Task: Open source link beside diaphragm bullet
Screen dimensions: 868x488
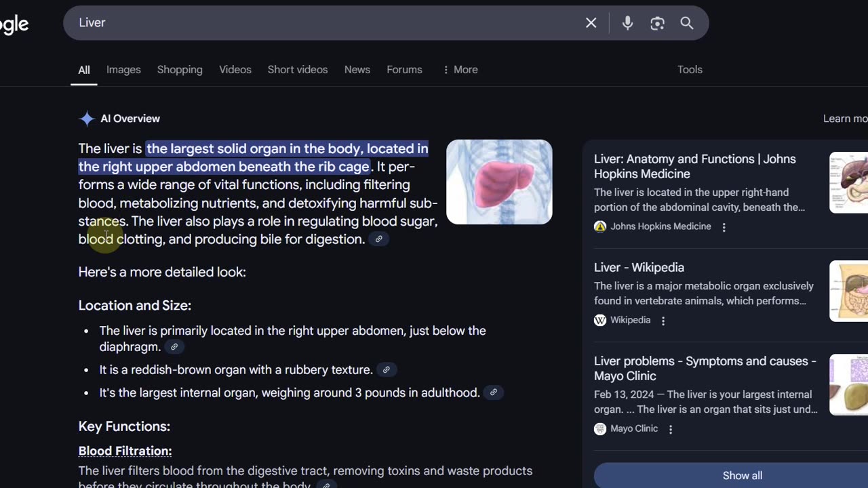Action: [174, 347]
